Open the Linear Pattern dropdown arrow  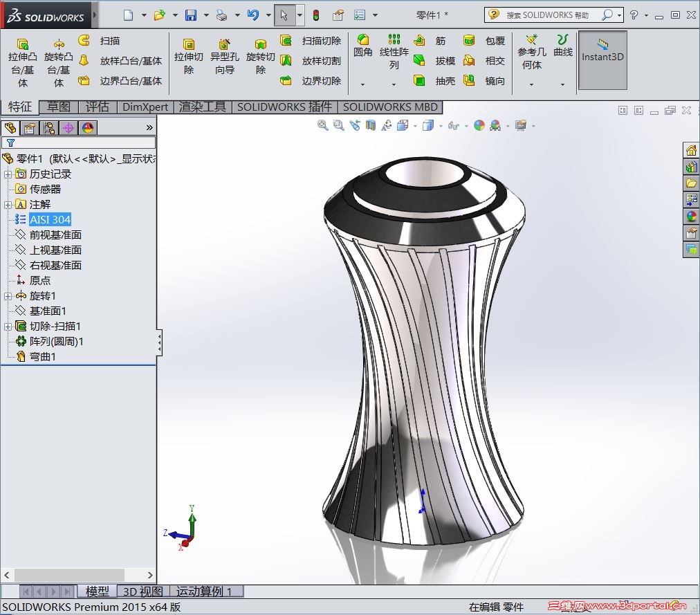point(394,84)
